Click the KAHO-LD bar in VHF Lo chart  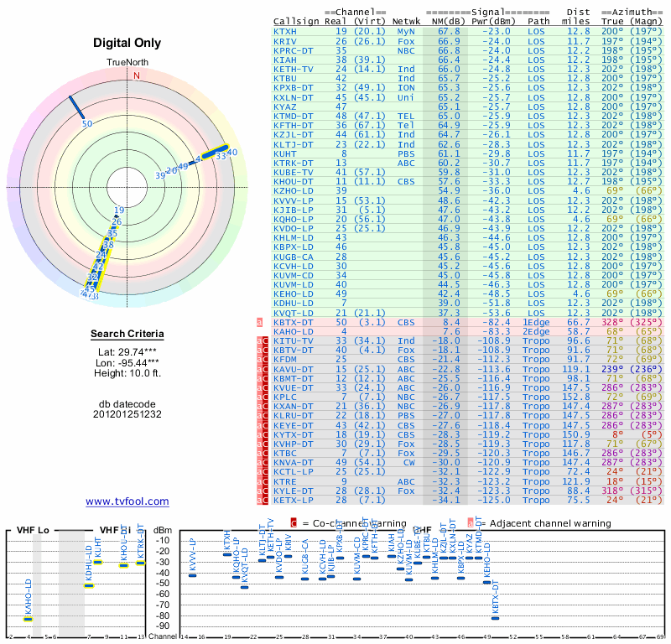(x=28, y=619)
